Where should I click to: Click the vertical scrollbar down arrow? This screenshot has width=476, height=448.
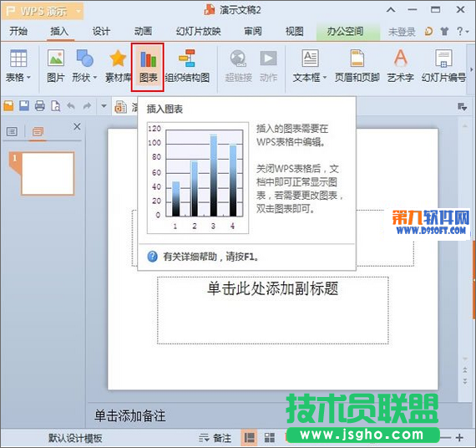click(465, 359)
